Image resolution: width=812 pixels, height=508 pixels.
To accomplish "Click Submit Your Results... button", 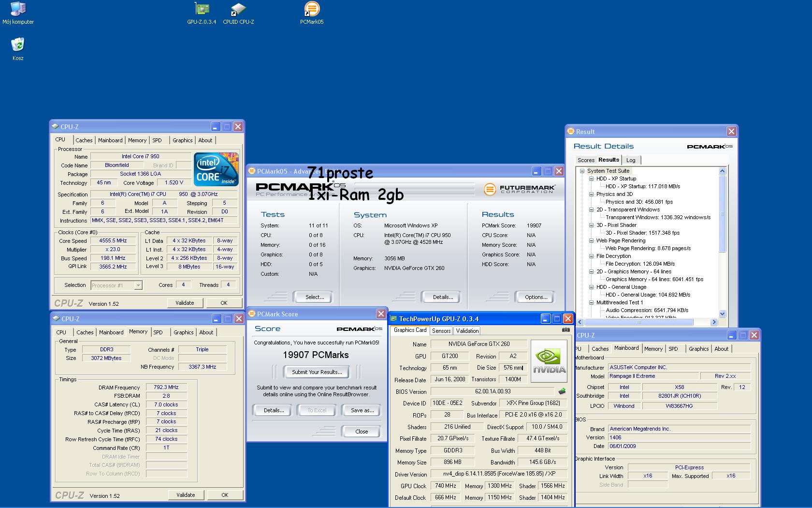I will tap(317, 372).
